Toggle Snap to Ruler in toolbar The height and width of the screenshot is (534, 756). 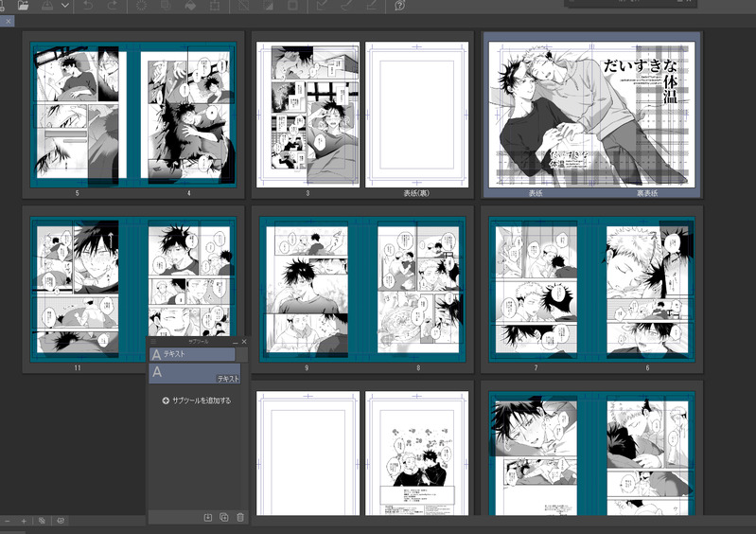(321, 6)
